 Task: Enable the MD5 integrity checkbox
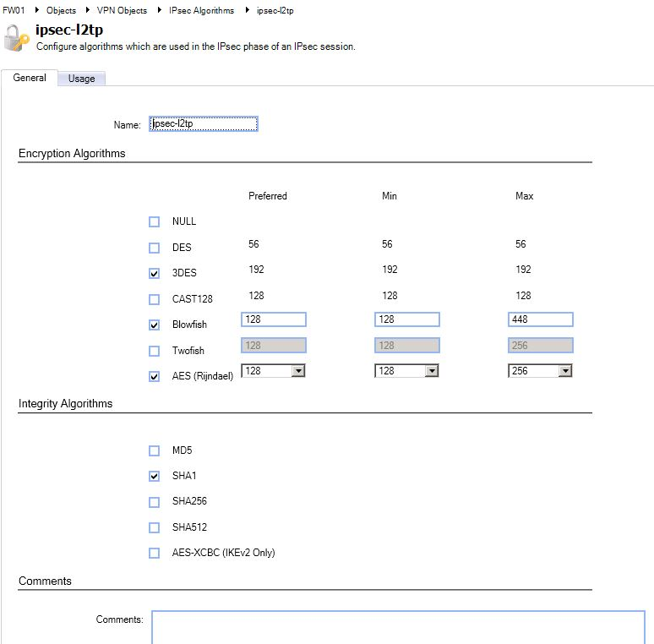coord(154,450)
